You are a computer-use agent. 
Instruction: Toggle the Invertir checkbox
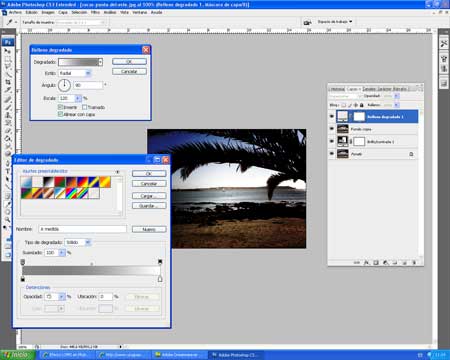(60, 107)
